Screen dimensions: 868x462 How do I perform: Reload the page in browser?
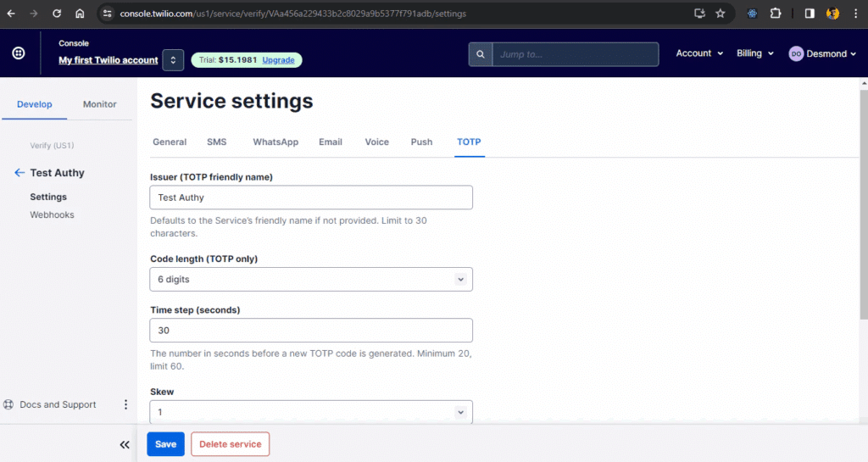(57, 14)
